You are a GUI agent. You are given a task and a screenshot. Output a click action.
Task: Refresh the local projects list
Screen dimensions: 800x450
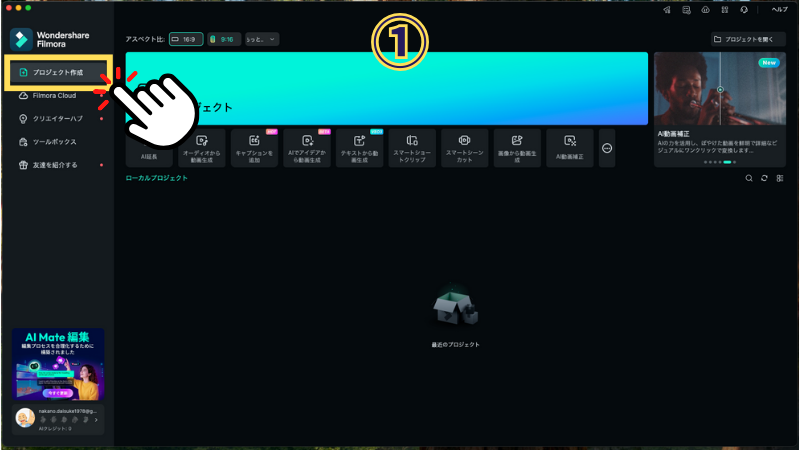tap(764, 178)
